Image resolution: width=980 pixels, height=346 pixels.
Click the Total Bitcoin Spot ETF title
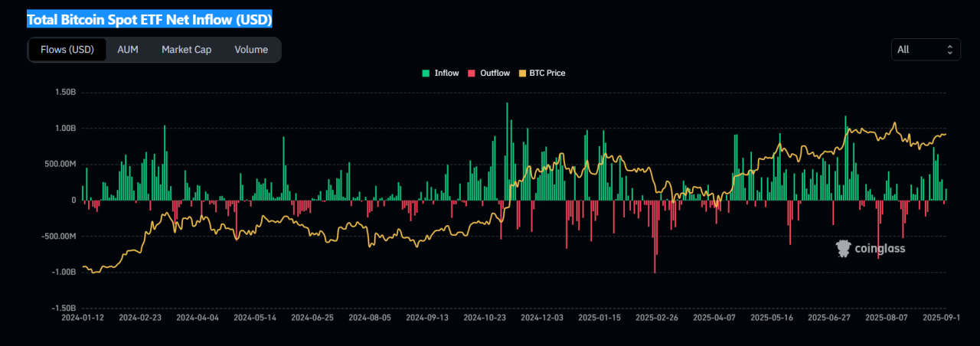149,19
